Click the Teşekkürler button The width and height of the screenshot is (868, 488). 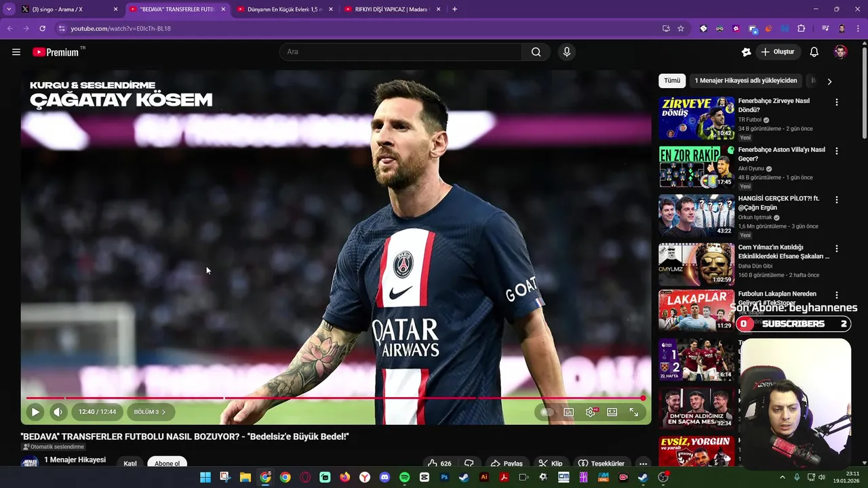click(601, 464)
